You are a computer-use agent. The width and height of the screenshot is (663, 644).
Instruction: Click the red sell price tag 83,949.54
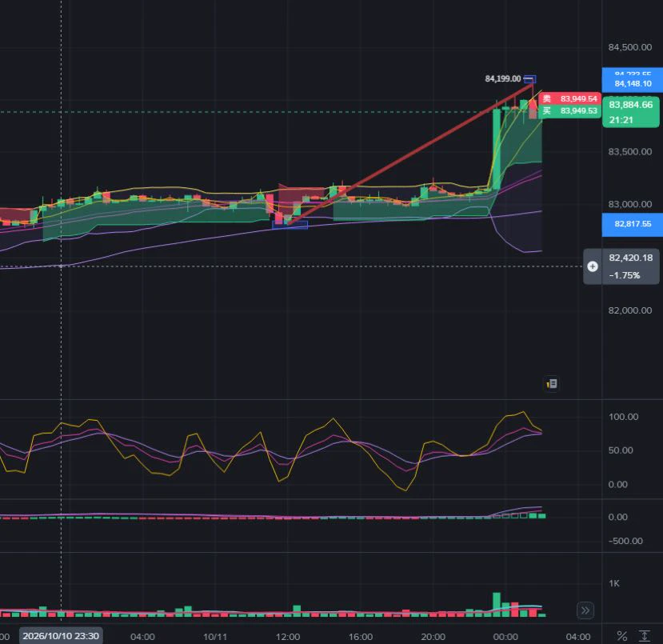(x=569, y=98)
